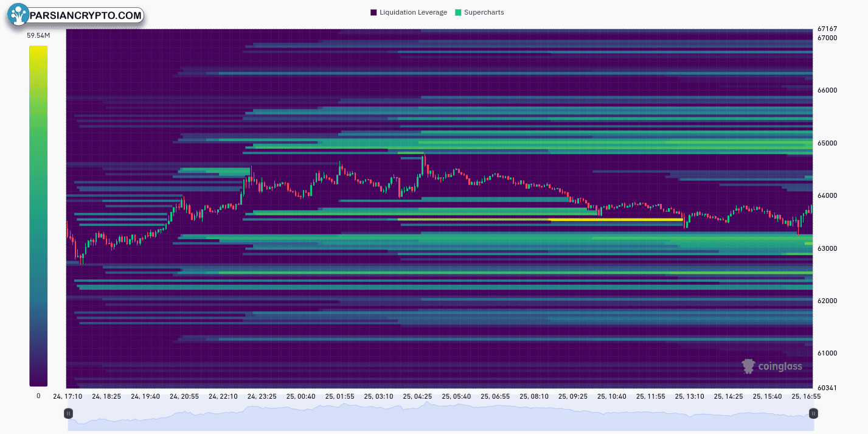Click the purple Liquidation Leverage legend swatch
This screenshot has width=868, height=434.
[x=373, y=12]
